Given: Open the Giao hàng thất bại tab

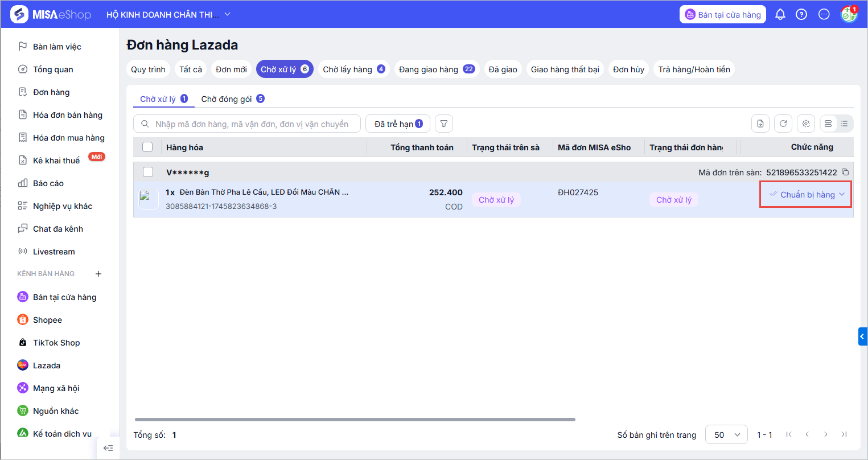Looking at the screenshot, I should [x=565, y=69].
